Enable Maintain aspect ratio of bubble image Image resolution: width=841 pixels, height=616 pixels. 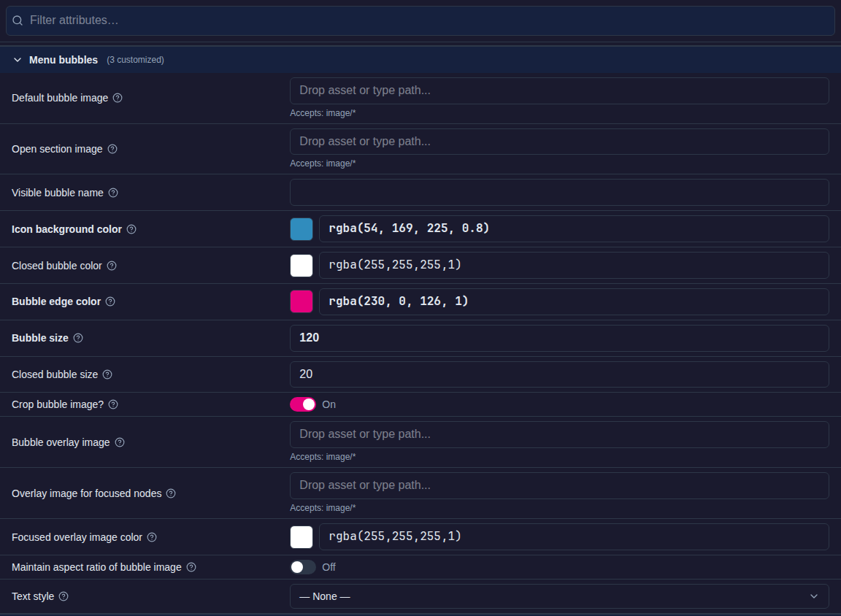(303, 567)
